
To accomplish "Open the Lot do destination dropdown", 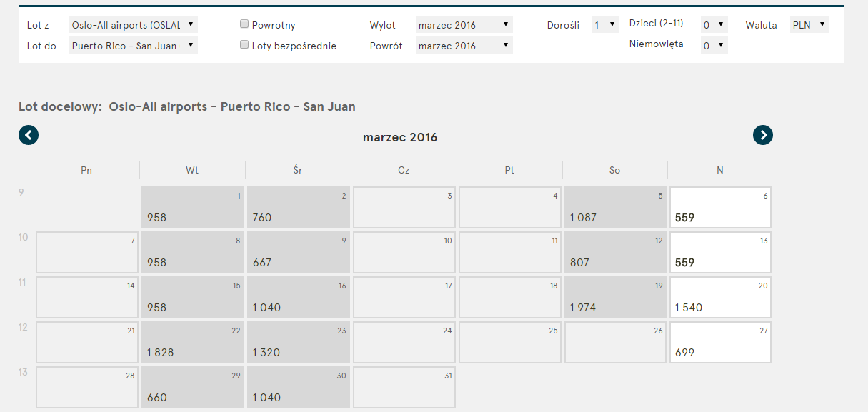I will pos(134,46).
